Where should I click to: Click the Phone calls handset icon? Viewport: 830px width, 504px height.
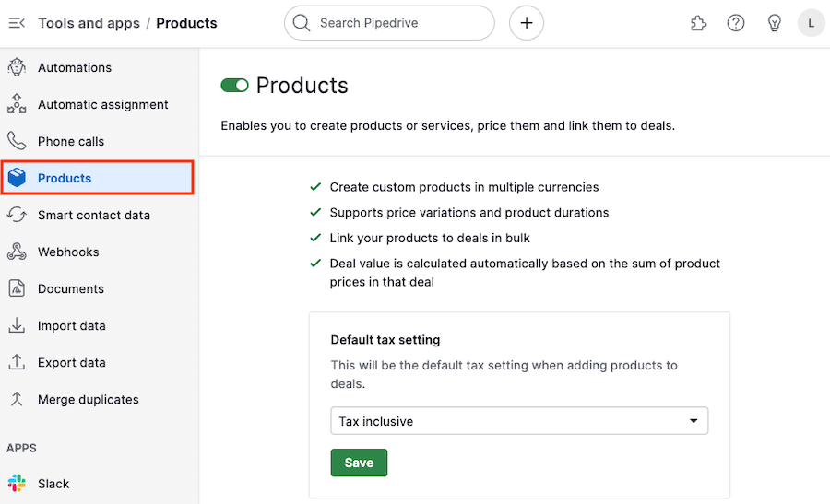coord(17,141)
